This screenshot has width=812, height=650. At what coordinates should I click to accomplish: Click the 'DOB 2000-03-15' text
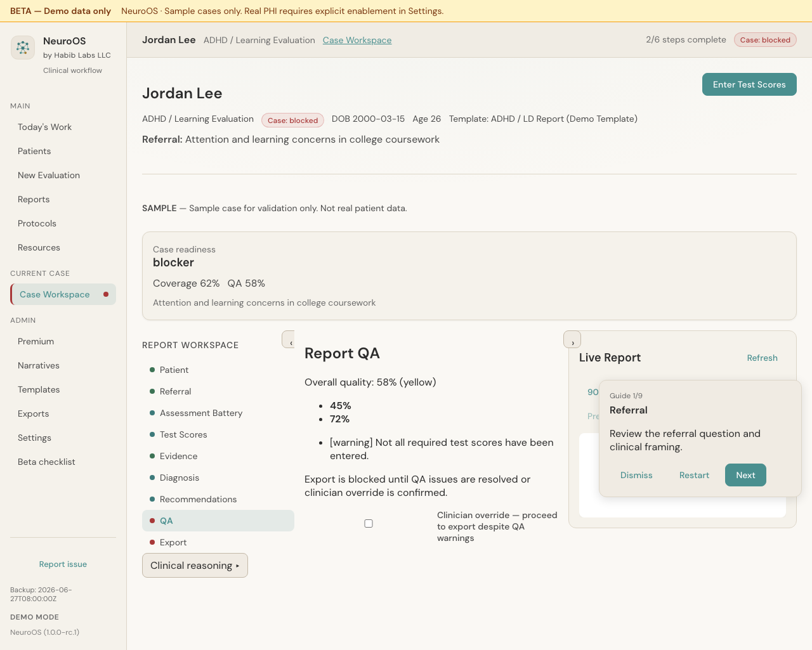(x=368, y=119)
